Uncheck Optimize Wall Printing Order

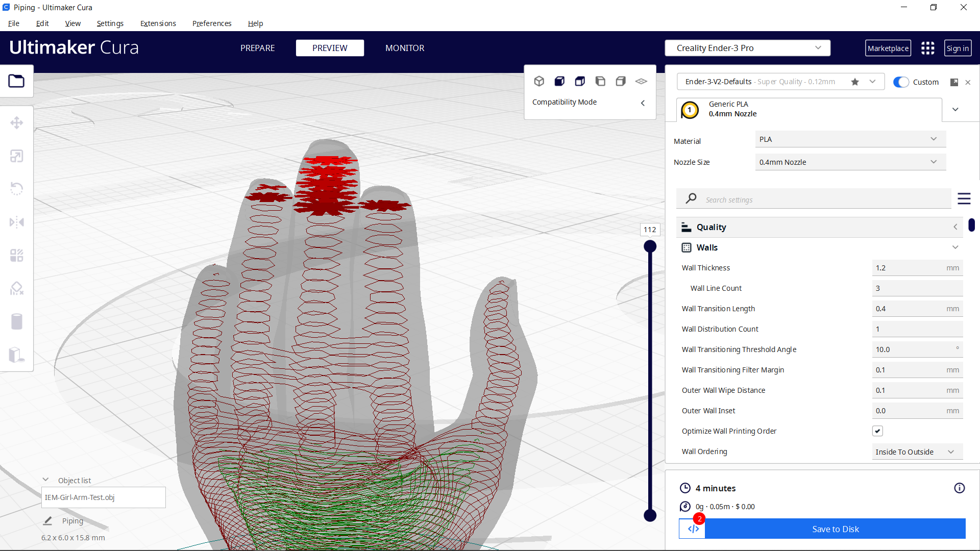pyautogui.click(x=877, y=431)
